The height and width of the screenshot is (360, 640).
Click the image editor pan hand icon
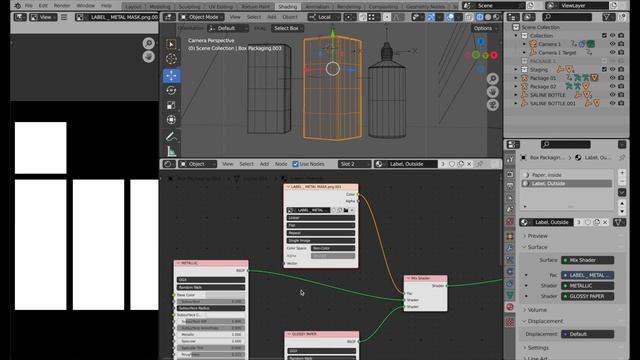click(x=149, y=56)
